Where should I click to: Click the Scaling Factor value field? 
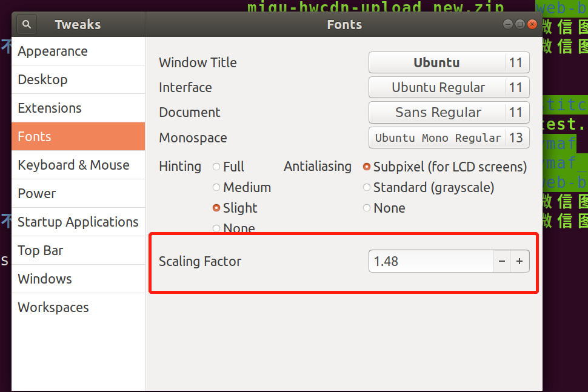tap(430, 262)
